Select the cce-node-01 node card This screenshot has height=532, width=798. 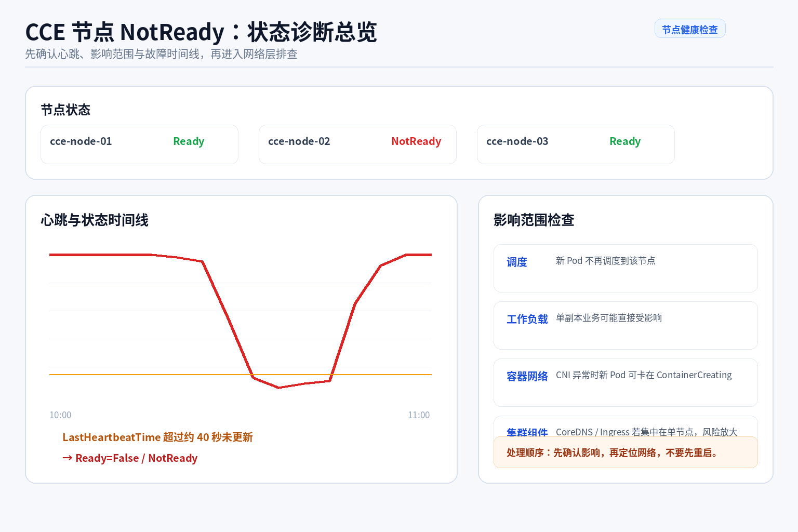tap(139, 144)
